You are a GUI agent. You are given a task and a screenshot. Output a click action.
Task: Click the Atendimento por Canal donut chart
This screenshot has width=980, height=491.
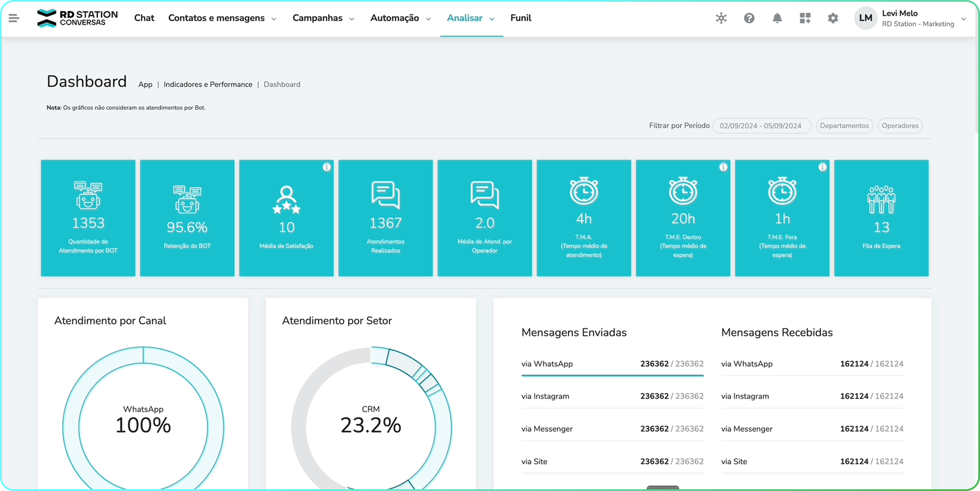pyautogui.click(x=143, y=418)
